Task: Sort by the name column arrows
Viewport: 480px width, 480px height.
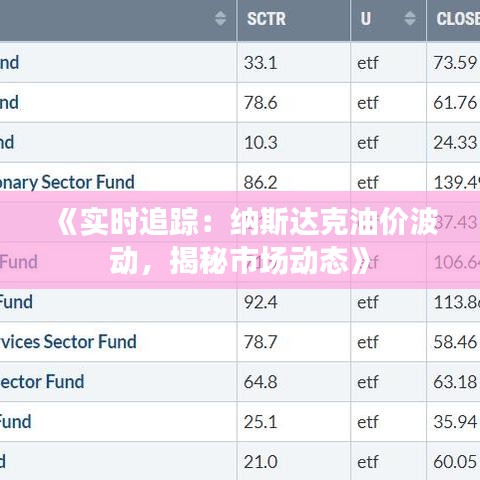Action: (x=220, y=18)
